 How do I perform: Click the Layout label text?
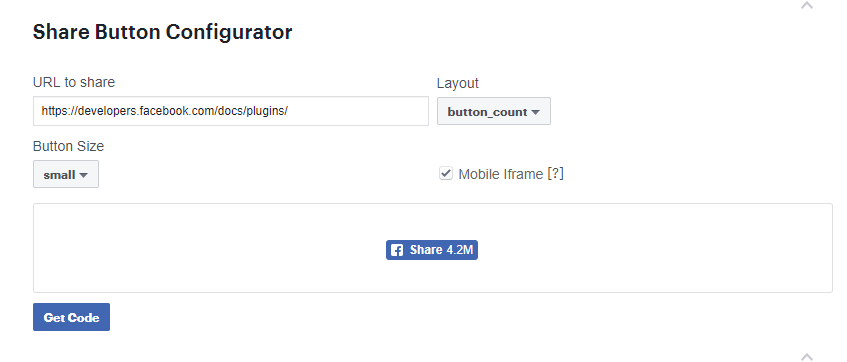458,83
